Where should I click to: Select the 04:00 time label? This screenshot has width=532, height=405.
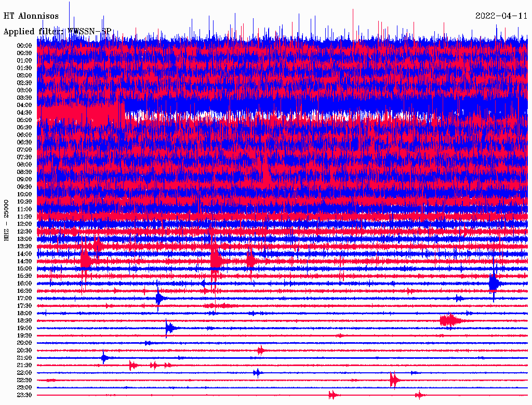pyautogui.click(x=24, y=105)
